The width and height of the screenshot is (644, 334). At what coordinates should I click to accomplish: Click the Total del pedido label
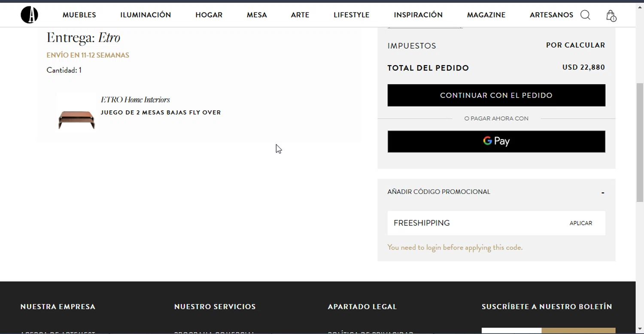click(x=428, y=68)
